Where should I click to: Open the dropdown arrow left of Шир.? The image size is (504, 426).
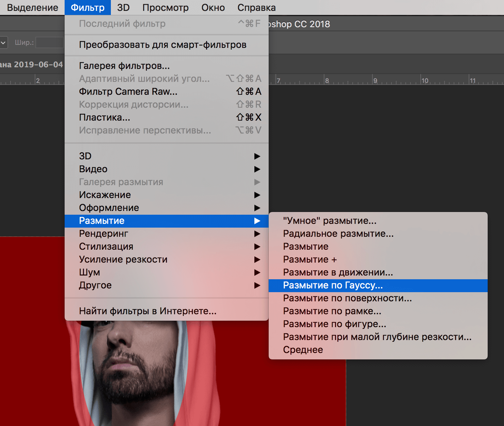coord(3,43)
